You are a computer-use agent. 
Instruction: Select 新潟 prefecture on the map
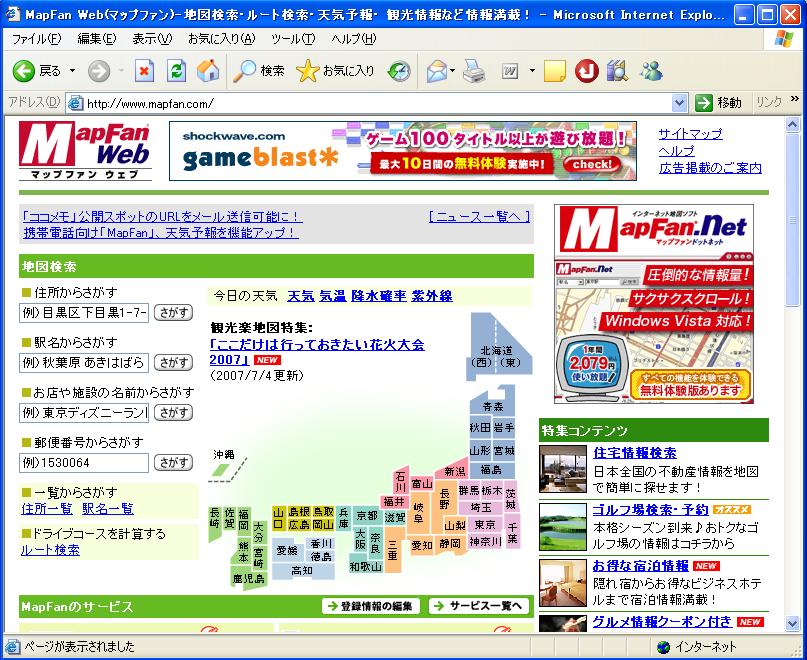pyautogui.click(x=455, y=472)
